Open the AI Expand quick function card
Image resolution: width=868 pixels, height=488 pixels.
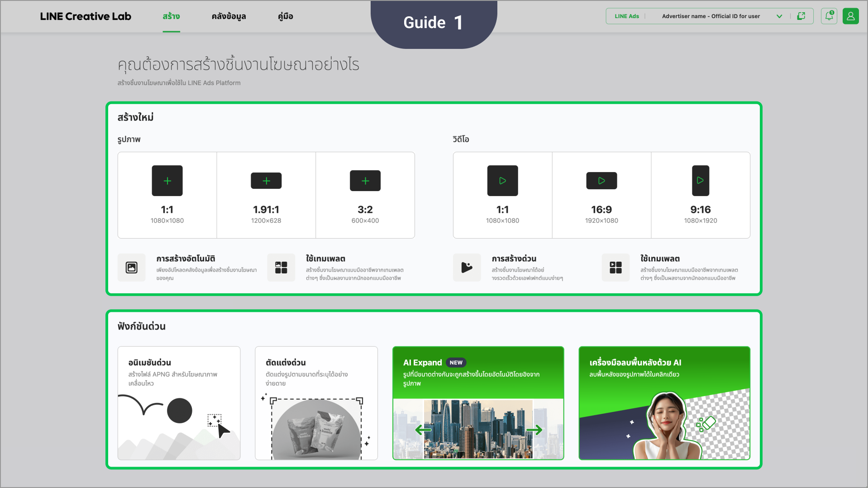[478, 403]
